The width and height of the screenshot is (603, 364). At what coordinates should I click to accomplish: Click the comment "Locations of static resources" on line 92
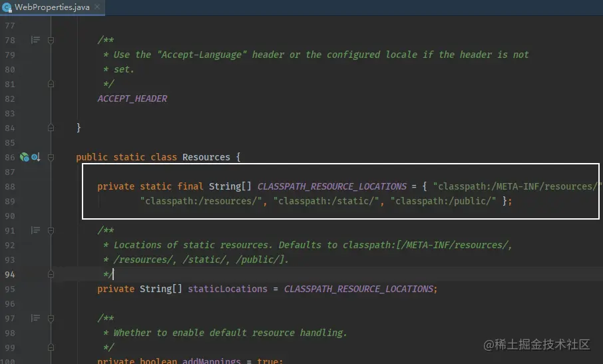[x=192, y=246]
